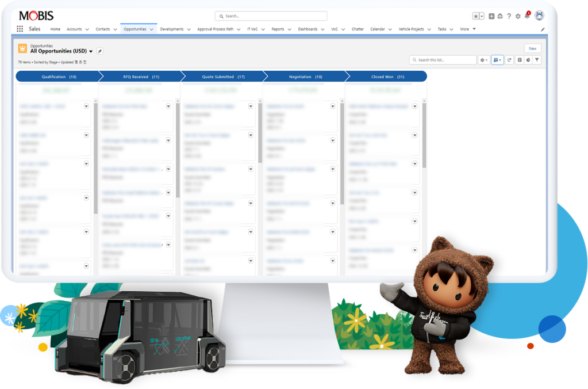The width and height of the screenshot is (588, 389).
Task: Open the Kanban display-as dropdown
Action: (497, 60)
